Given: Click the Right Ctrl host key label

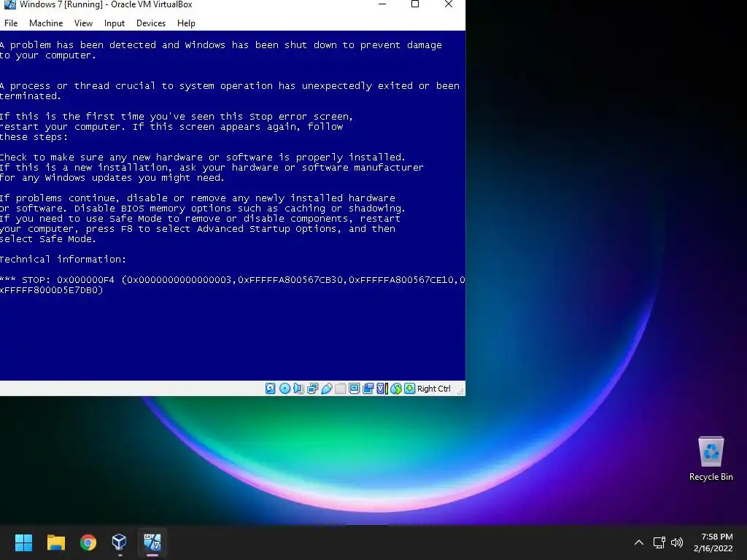Looking at the screenshot, I should pyautogui.click(x=433, y=389).
